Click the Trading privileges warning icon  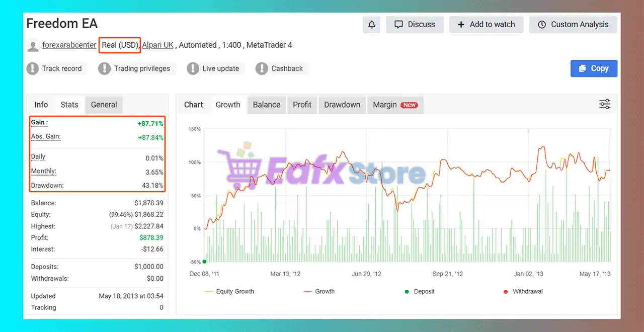click(104, 68)
